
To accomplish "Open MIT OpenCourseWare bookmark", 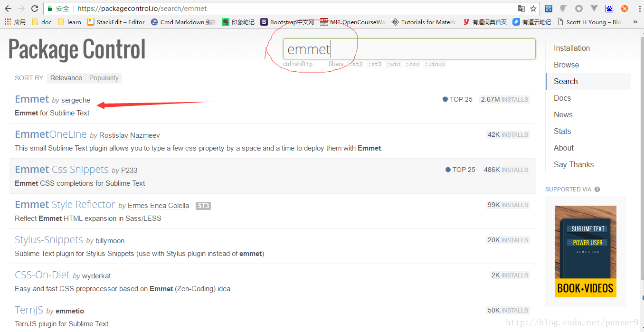I will coord(352,22).
